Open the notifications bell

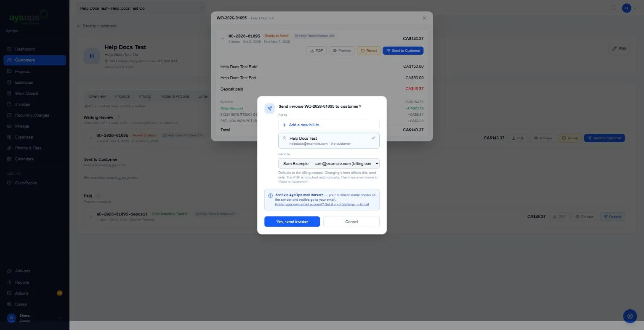(x=614, y=8)
